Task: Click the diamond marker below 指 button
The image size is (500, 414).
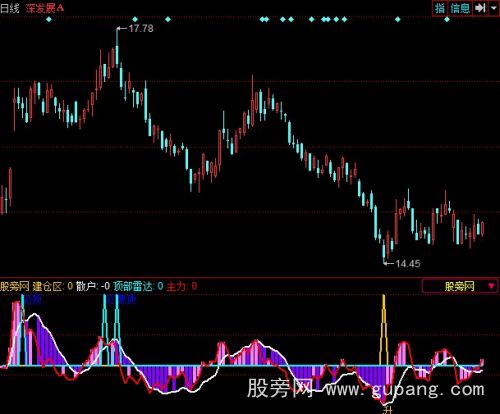Action: pyautogui.click(x=447, y=19)
